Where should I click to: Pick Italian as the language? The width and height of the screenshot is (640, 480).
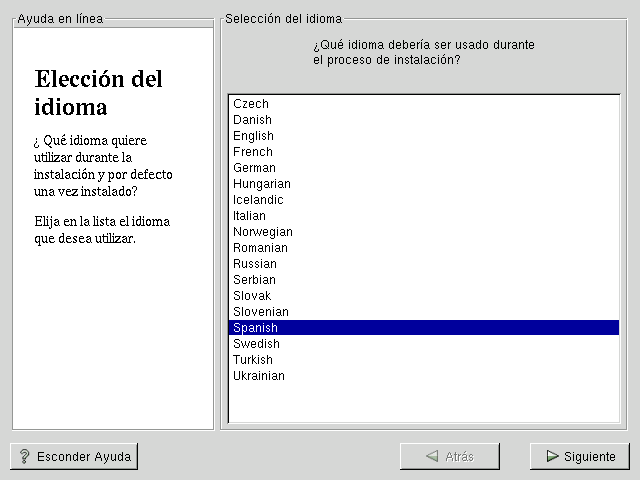[249, 216]
